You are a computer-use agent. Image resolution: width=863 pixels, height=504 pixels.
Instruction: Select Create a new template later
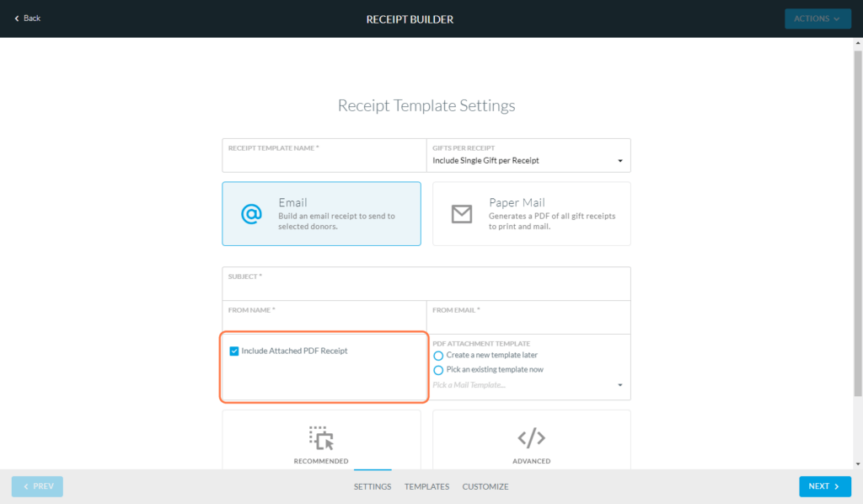click(x=437, y=357)
